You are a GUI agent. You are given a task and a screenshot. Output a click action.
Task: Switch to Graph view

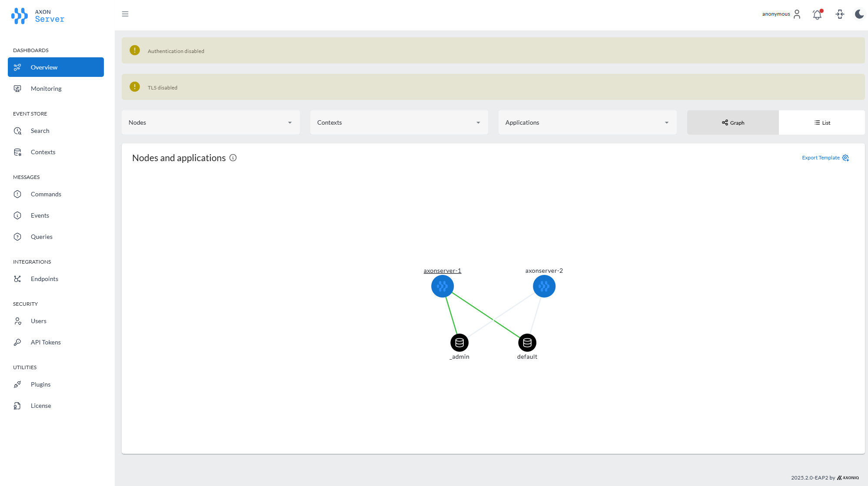click(x=733, y=122)
